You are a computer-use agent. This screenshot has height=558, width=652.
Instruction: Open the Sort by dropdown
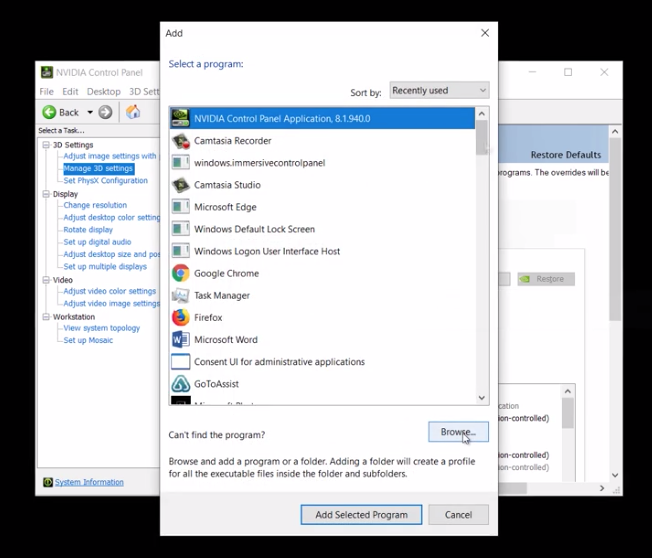coord(439,90)
